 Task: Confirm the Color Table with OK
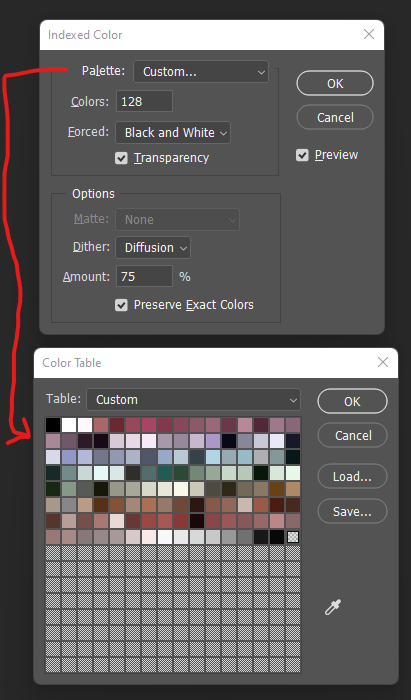(x=352, y=401)
